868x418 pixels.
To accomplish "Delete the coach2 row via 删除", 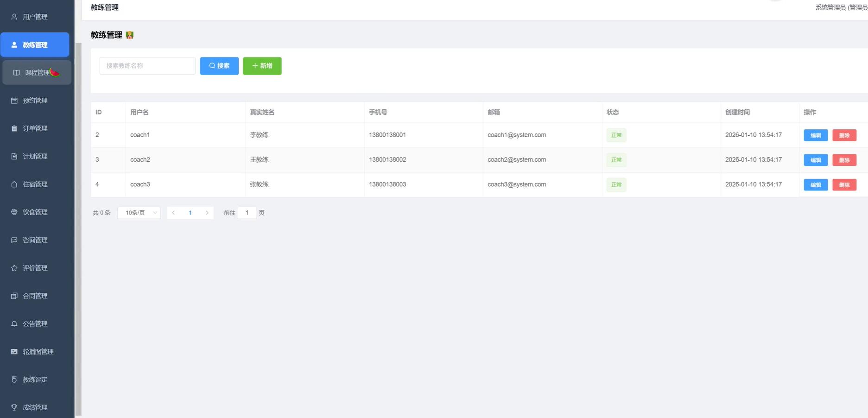I will point(844,160).
